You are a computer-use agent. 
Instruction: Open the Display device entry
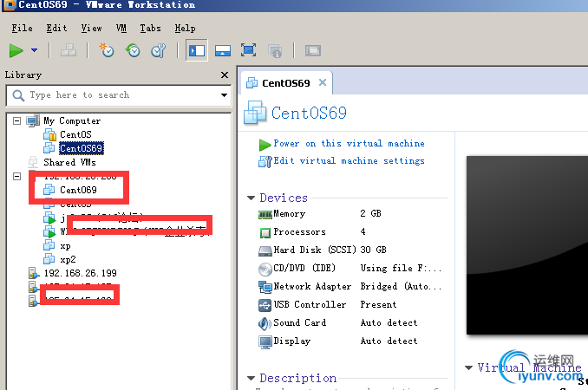[x=291, y=341]
